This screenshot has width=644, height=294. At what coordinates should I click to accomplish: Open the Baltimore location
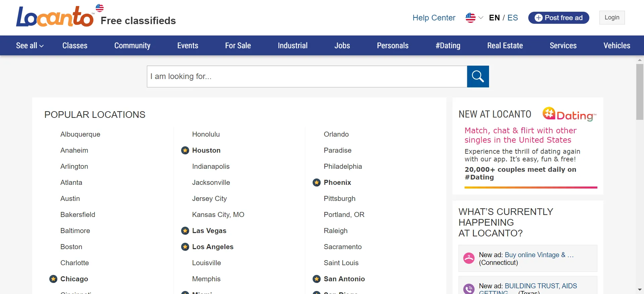(75, 231)
